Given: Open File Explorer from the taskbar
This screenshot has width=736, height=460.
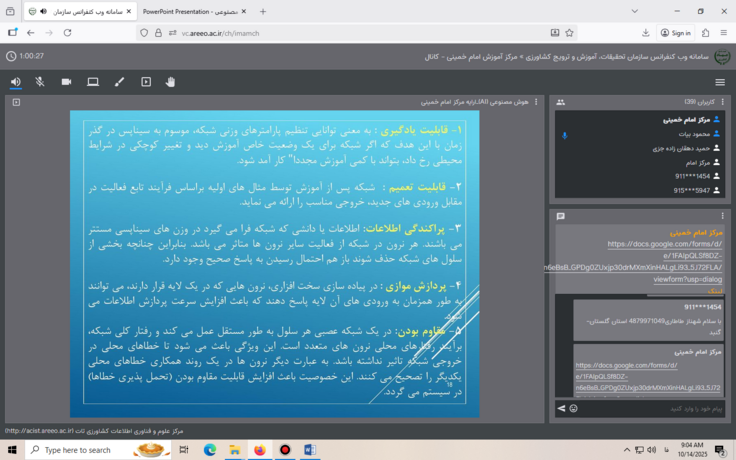Looking at the screenshot, I should [234, 450].
